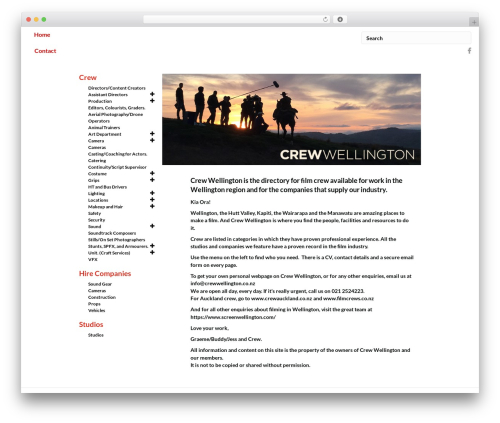Open Continuity/Script Supervisor category
The height and width of the screenshot is (423, 500).
pos(117,167)
